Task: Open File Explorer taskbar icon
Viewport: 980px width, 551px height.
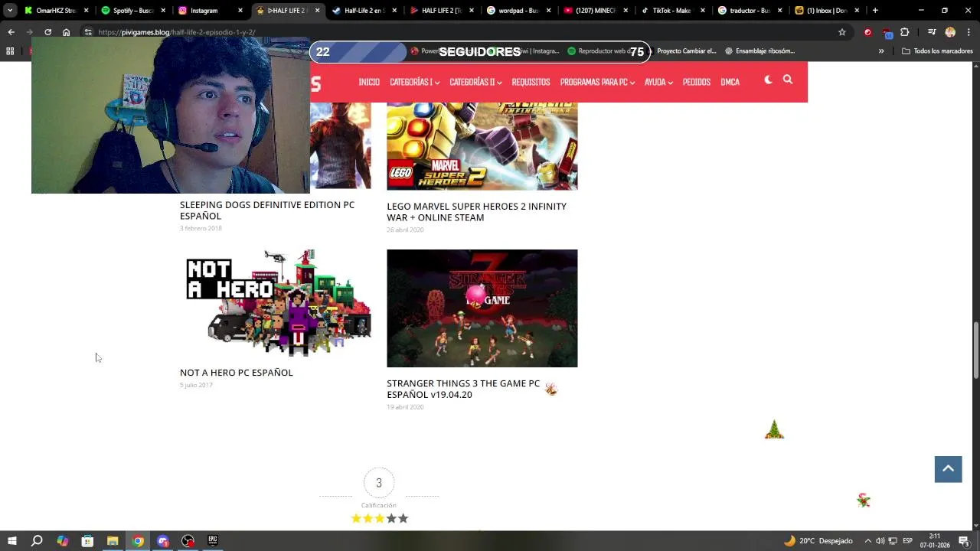Action: (113, 541)
